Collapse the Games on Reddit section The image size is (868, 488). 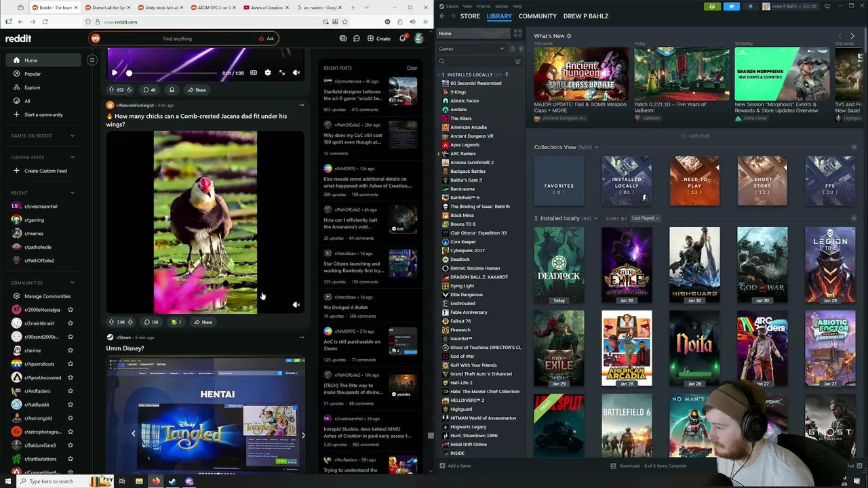73,136
